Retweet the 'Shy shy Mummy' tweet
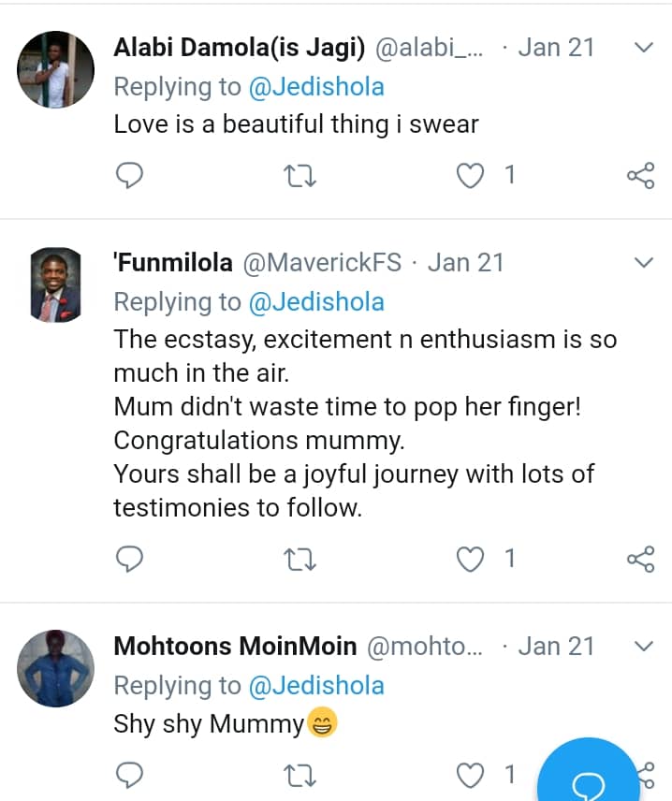 300,774
